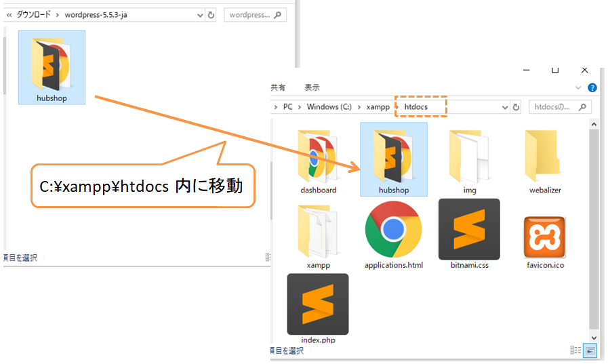Click search magnifier in htdocs search box

point(582,107)
